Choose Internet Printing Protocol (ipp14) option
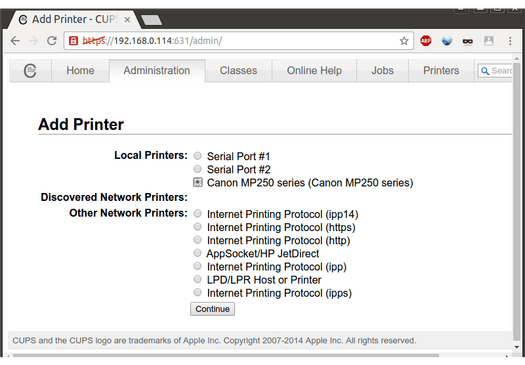The height and width of the screenshot is (365, 525). 198,213
